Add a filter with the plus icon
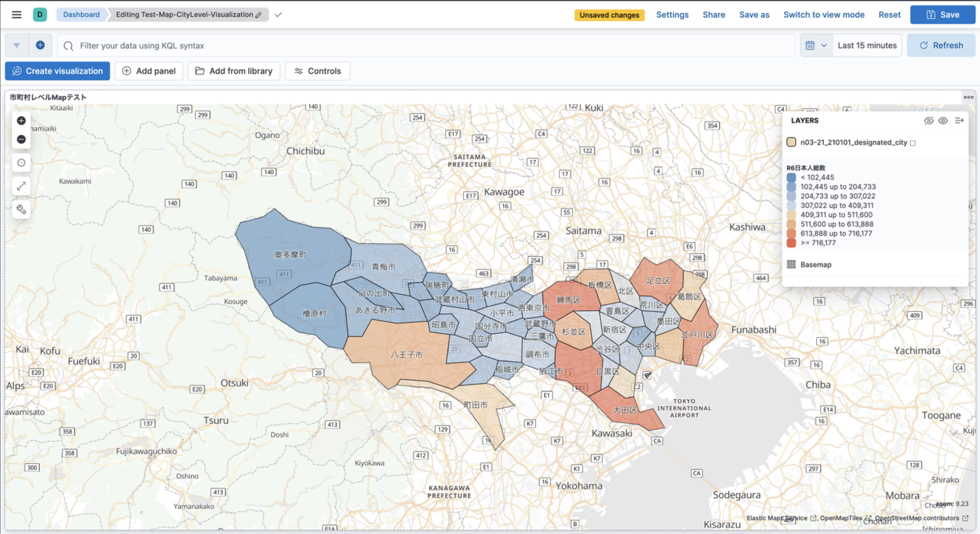Image resolution: width=980 pixels, height=534 pixels. pos(40,45)
